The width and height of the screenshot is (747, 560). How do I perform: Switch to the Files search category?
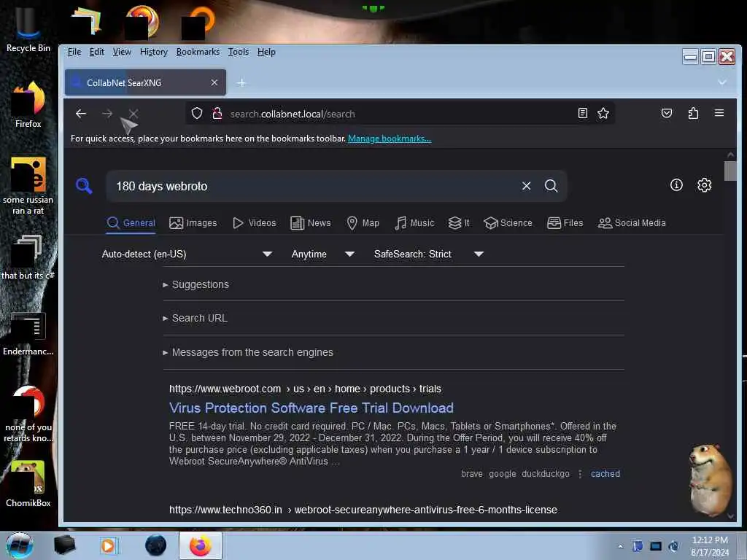click(565, 223)
